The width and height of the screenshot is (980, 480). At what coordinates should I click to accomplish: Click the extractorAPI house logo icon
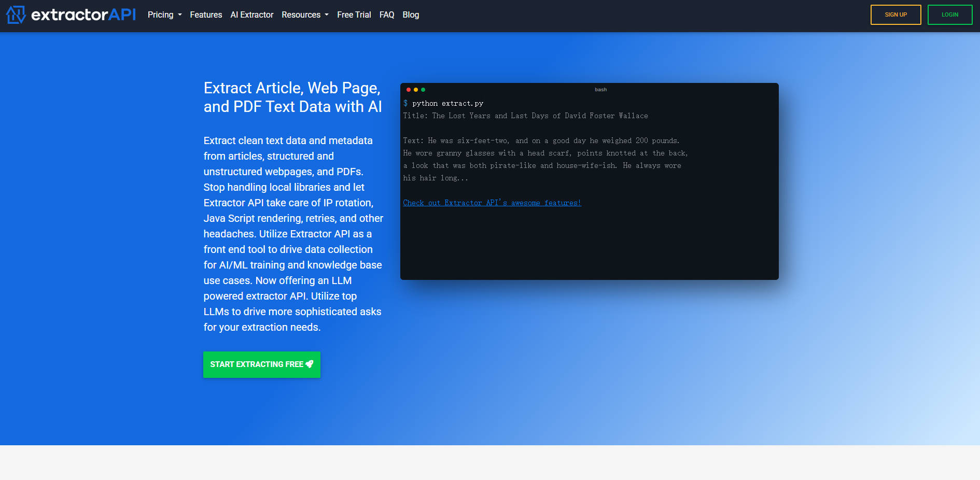pyautogui.click(x=16, y=15)
